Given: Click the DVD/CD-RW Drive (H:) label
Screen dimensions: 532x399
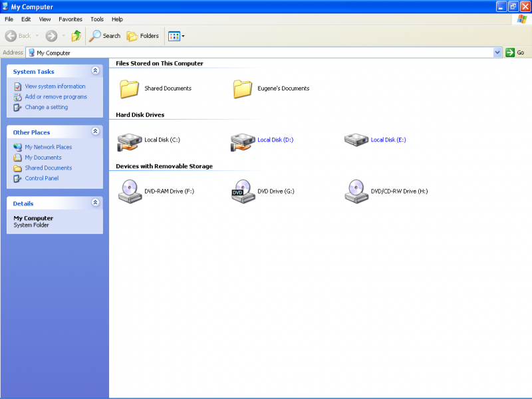Looking at the screenshot, I should point(399,192).
